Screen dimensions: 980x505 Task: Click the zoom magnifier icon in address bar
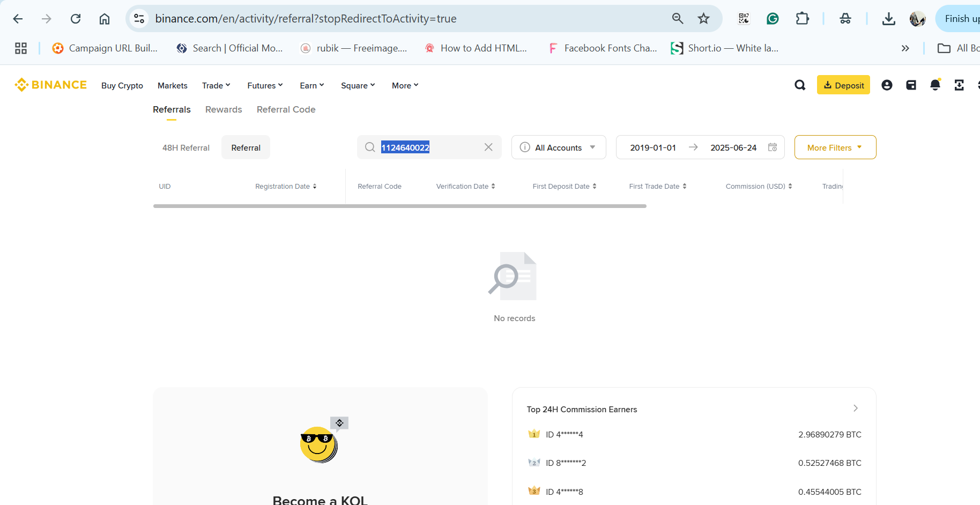tap(678, 19)
